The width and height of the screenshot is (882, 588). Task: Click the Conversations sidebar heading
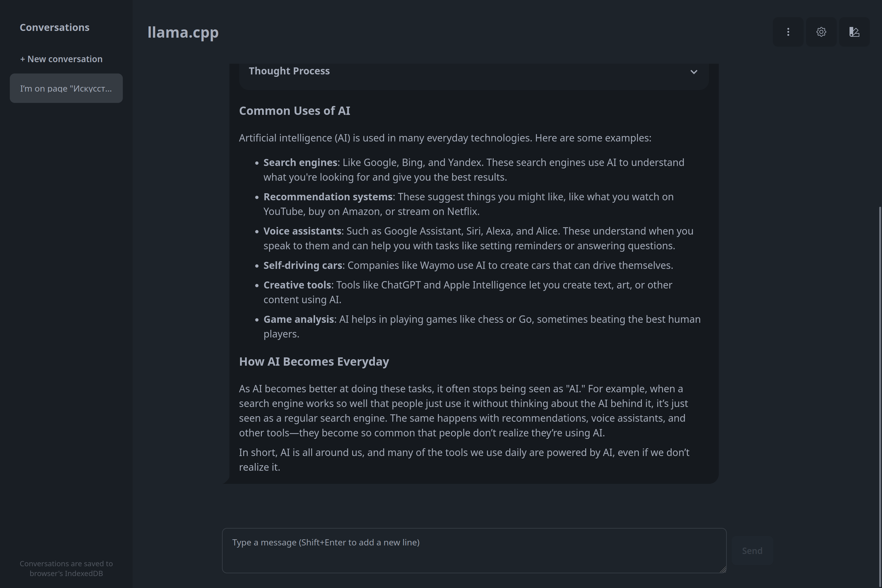pyautogui.click(x=55, y=27)
